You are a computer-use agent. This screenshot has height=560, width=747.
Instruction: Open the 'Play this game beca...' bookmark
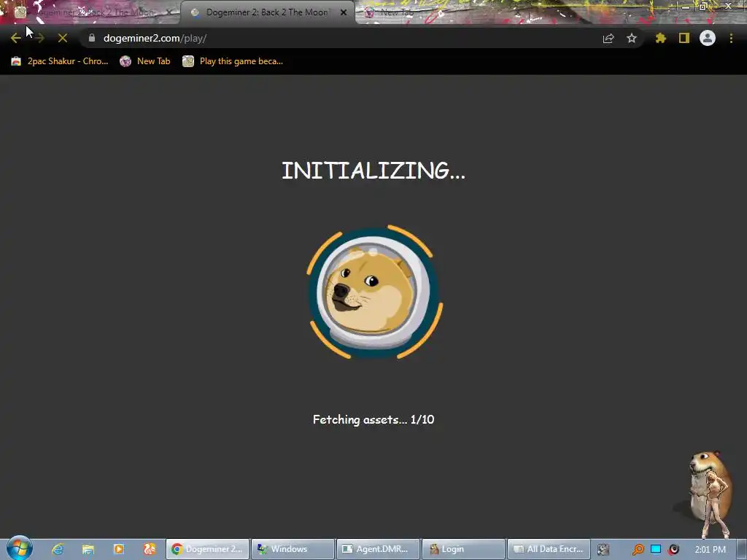233,61
